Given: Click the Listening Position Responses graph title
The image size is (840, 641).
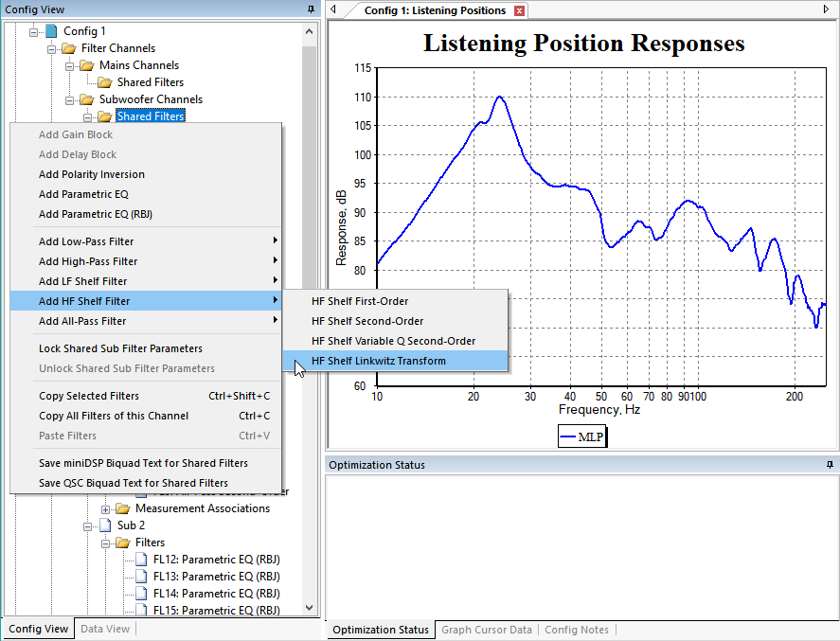Looking at the screenshot, I should click(x=584, y=43).
